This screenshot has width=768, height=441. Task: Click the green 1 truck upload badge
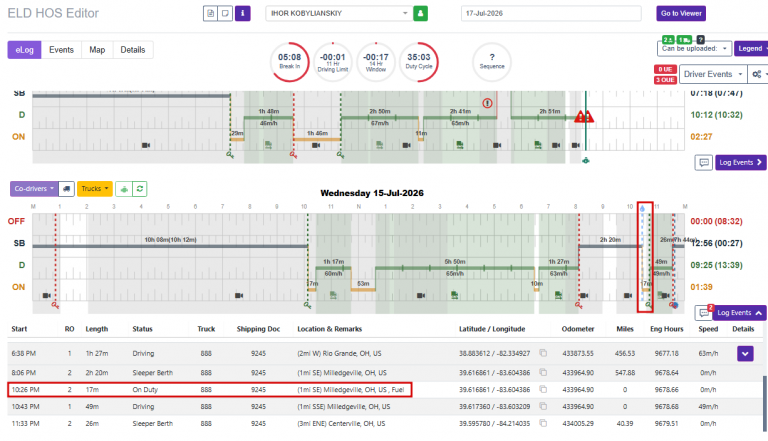[685, 40]
